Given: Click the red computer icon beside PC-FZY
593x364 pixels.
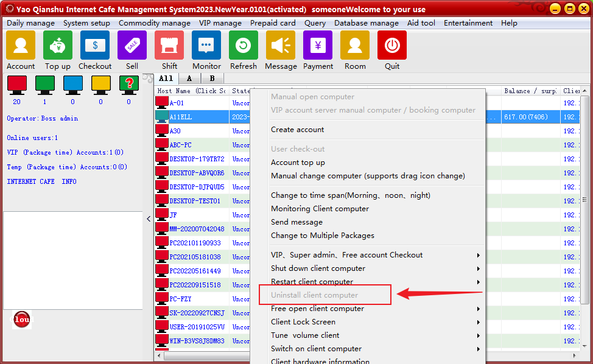Looking at the screenshot, I should click(162, 298).
